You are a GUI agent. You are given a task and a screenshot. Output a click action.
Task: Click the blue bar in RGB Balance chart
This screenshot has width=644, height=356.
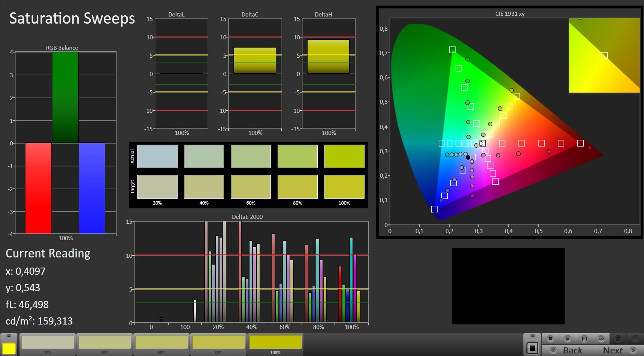(92, 188)
